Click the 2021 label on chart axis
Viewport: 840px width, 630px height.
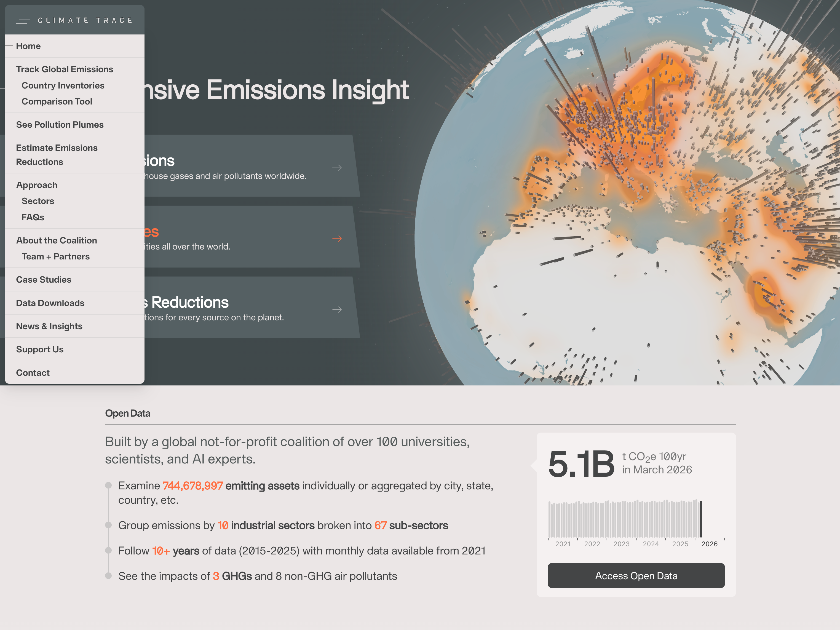click(x=563, y=544)
